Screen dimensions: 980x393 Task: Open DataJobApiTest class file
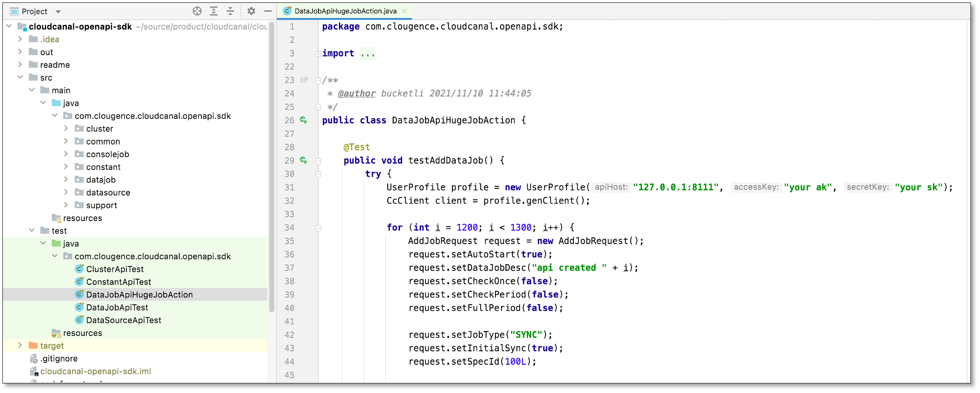(x=117, y=307)
